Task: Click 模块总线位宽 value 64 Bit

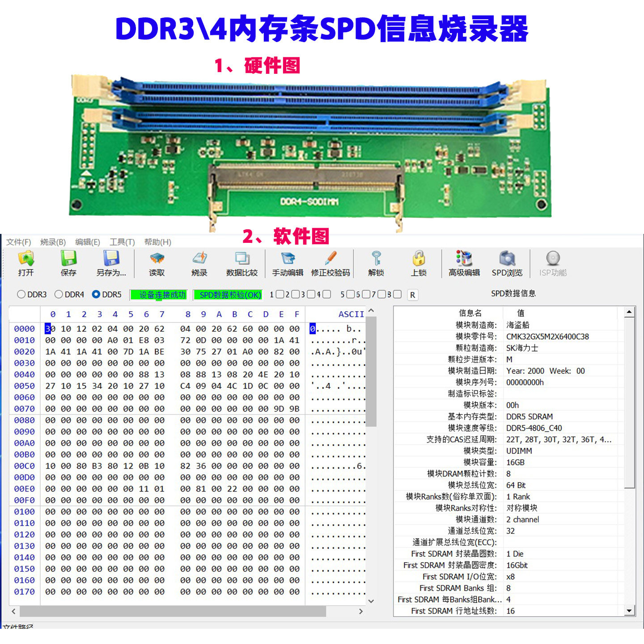Action: [x=516, y=485]
